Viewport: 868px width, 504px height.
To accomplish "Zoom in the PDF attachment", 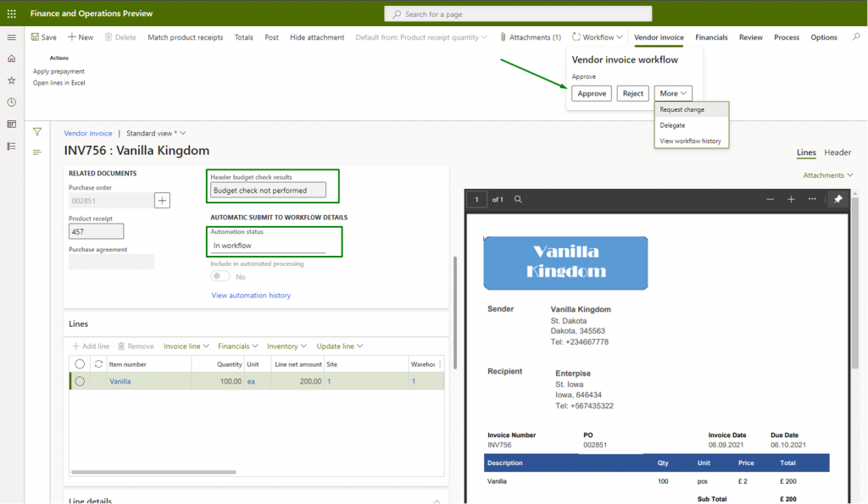I will click(x=791, y=199).
